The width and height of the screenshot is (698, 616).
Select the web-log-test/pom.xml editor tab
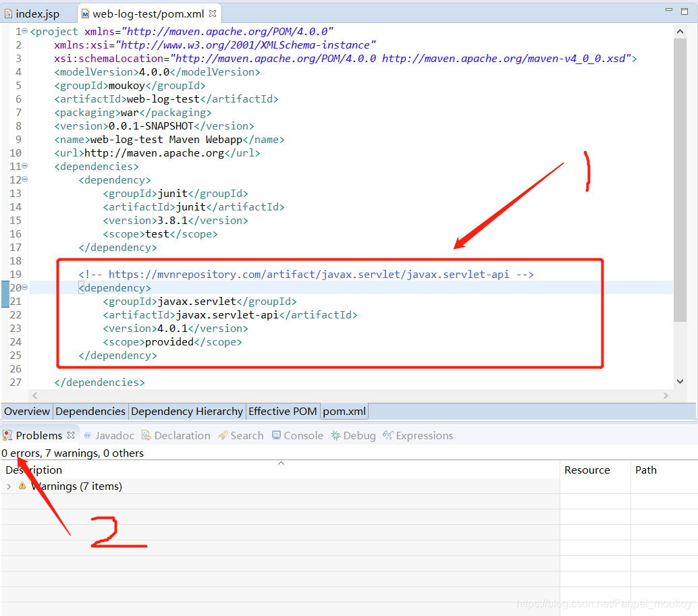(x=149, y=13)
